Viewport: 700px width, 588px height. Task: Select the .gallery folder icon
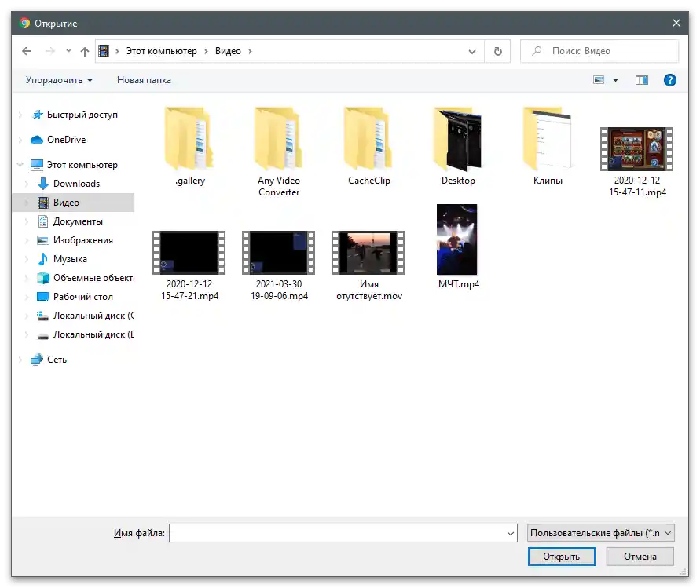190,139
